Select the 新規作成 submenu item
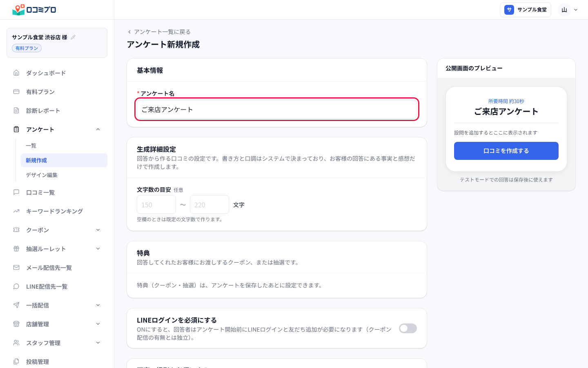588x368 pixels. (64, 160)
